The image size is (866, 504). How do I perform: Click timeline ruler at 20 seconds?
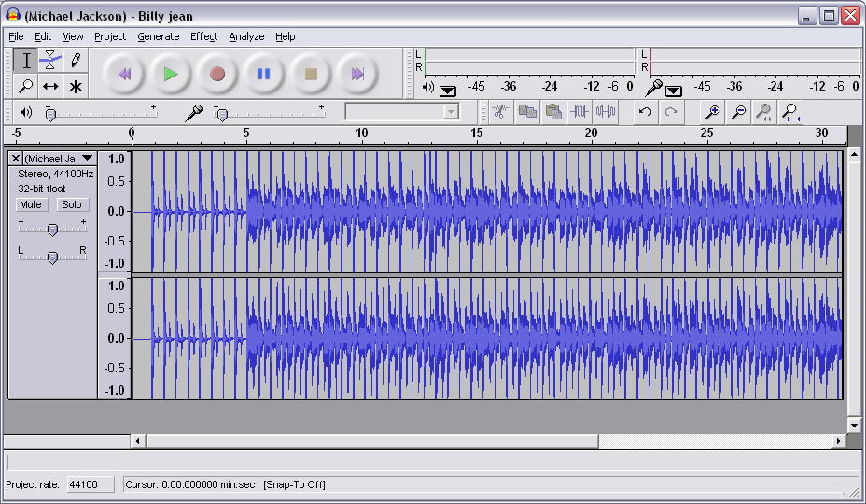(592, 133)
